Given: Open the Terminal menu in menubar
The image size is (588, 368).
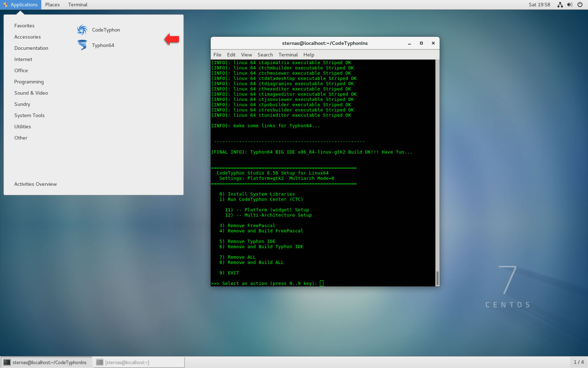Looking at the screenshot, I should [288, 55].
